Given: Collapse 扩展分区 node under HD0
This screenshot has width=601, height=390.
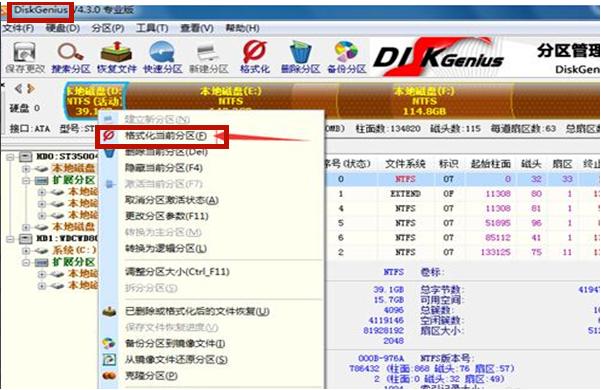Looking at the screenshot, I should tap(26, 180).
